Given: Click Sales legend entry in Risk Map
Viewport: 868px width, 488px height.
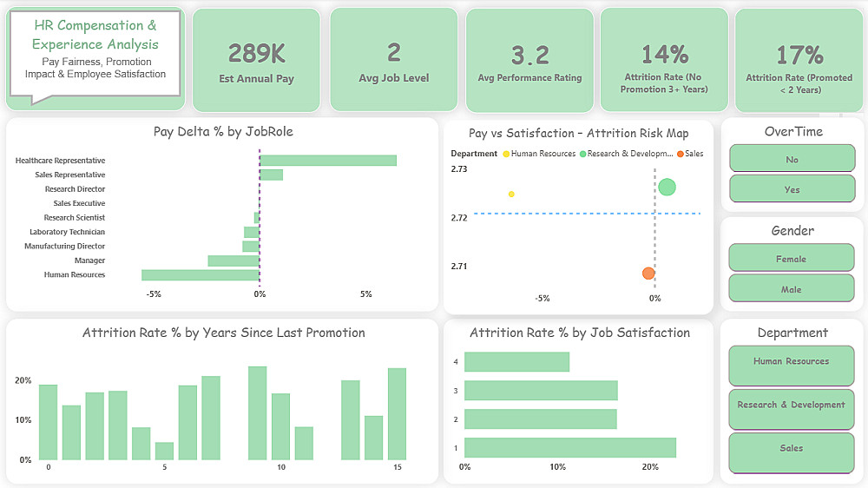Looking at the screenshot, I should tap(690, 154).
